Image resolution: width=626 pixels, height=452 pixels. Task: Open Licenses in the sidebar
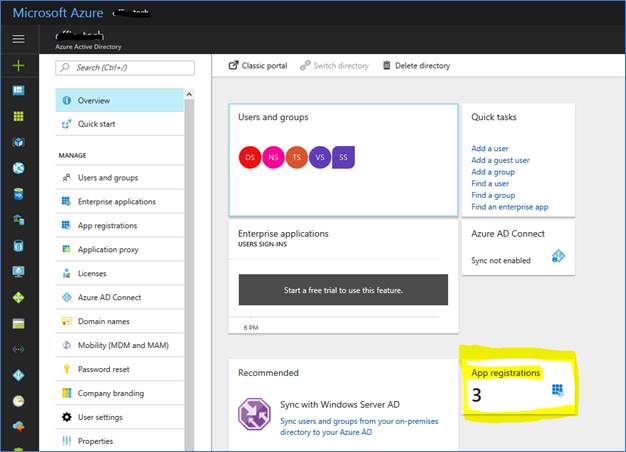click(x=120, y=274)
